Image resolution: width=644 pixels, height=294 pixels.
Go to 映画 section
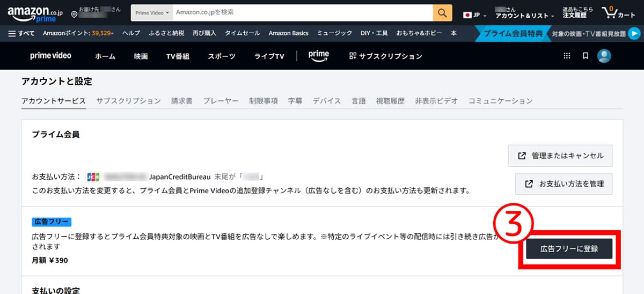pos(141,56)
